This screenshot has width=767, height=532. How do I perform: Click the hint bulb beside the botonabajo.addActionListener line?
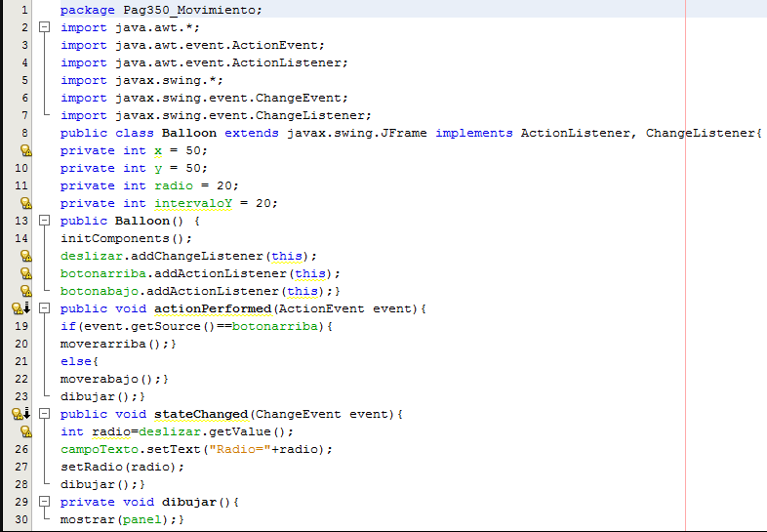[26, 291]
